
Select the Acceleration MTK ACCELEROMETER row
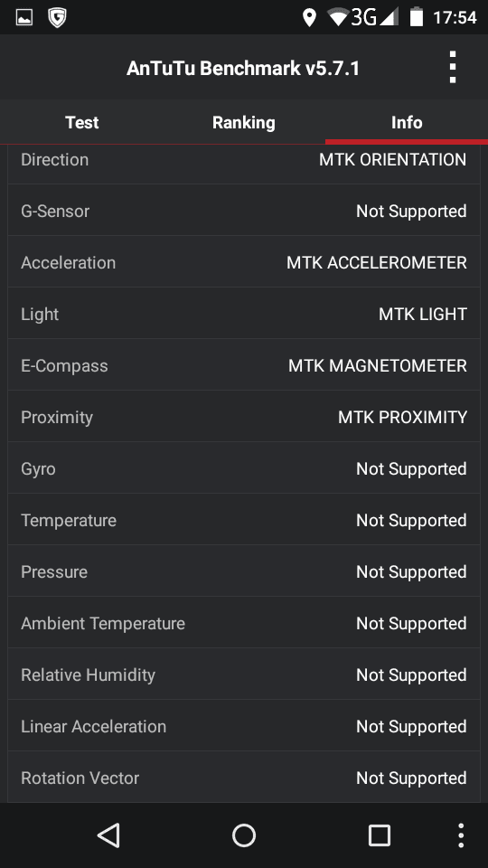(244, 262)
